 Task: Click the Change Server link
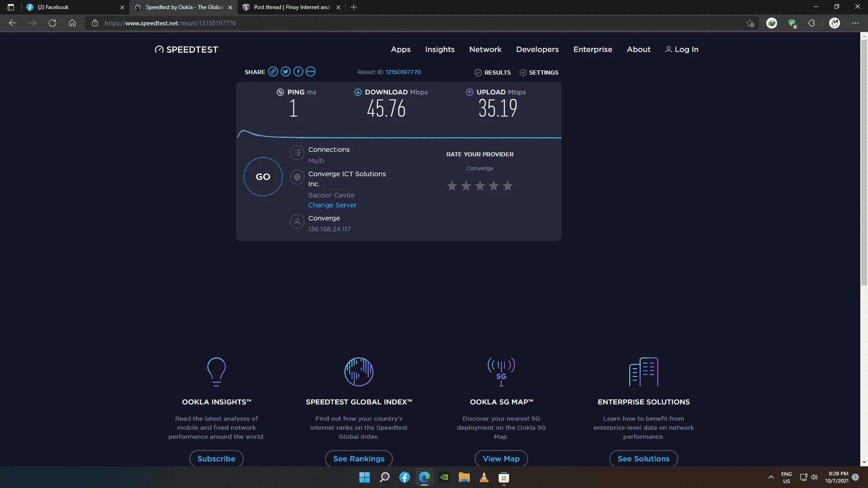332,205
